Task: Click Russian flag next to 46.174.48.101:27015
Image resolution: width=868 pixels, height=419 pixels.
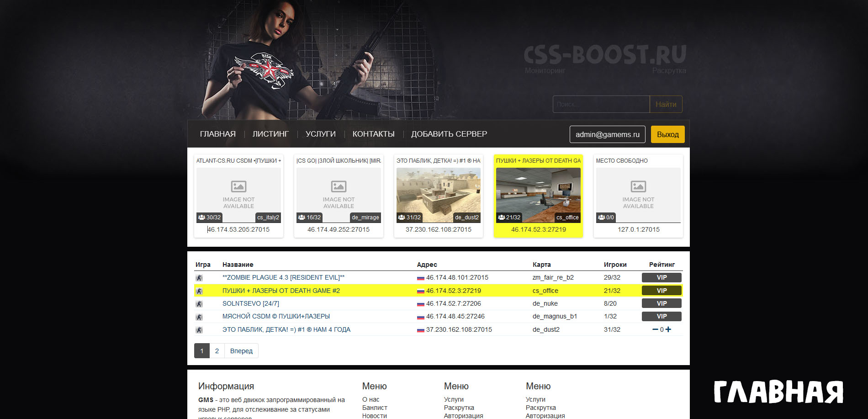Action: pos(420,278)
